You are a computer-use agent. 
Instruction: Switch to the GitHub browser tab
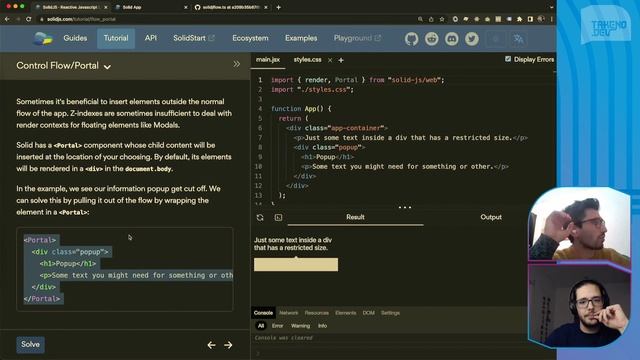point(231,7)
